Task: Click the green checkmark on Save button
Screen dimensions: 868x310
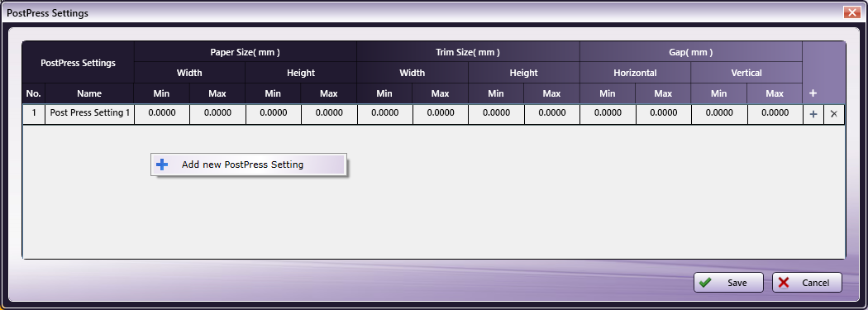Action: tap(705, 283)
